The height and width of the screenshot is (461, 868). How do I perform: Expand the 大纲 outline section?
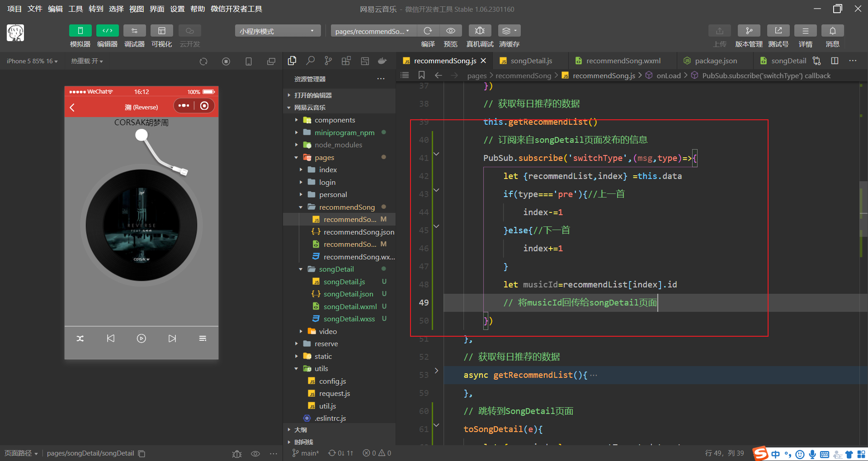click(x=340, y=430)
